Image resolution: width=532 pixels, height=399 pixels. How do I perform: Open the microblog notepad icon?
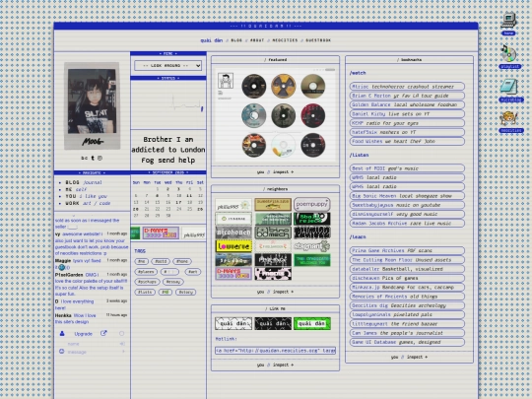point(509,87)
